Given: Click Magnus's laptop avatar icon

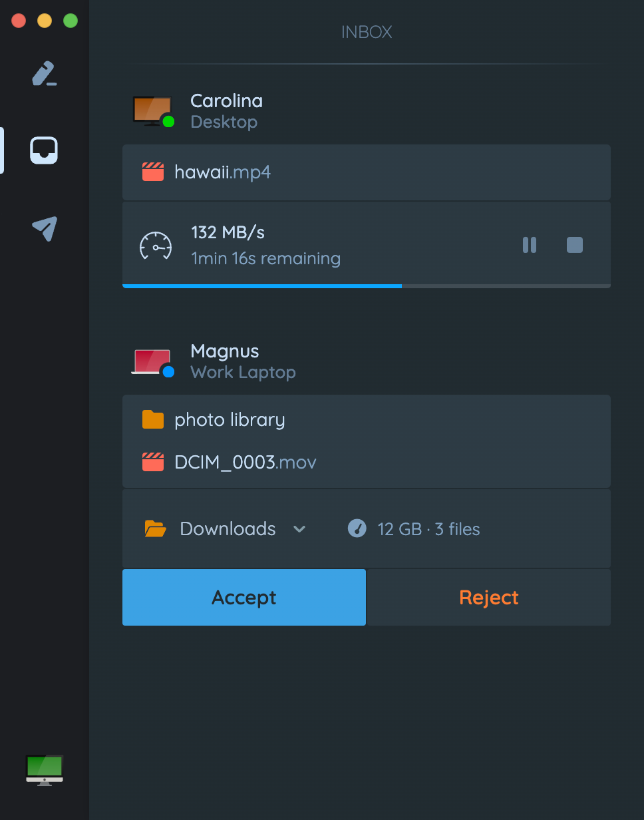Looking at the screenshot, I should pos(153,361).
